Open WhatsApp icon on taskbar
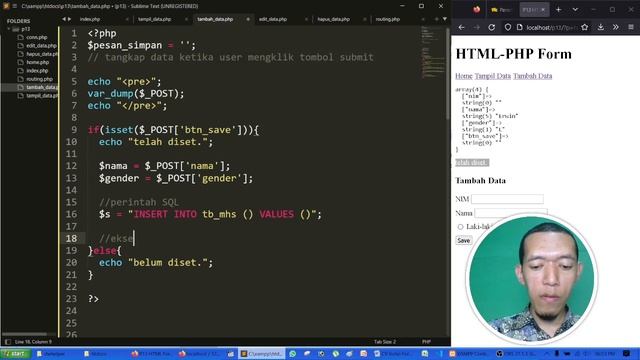Screen dimensions: 640x360 (x=293, y=353)
